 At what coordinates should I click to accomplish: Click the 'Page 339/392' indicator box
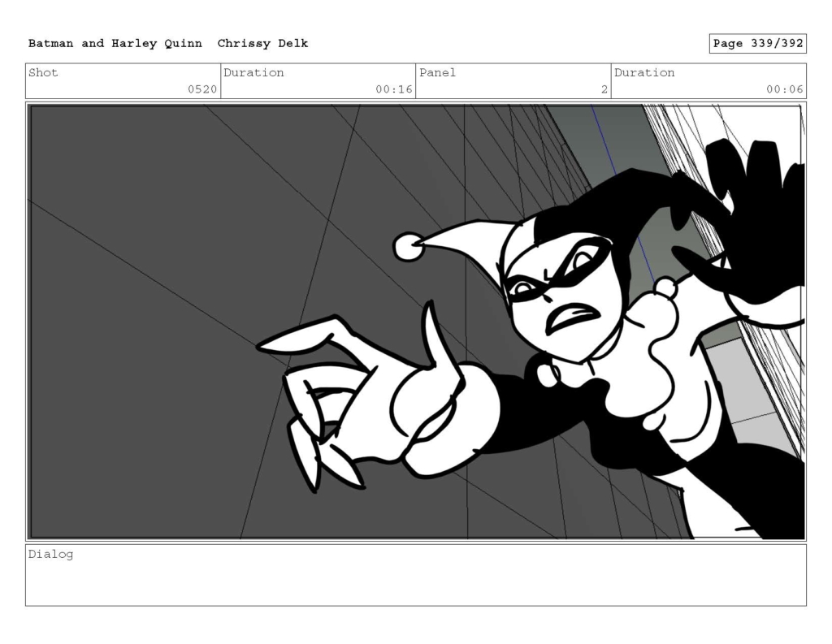pyautogui.click(x=758, y=44)
